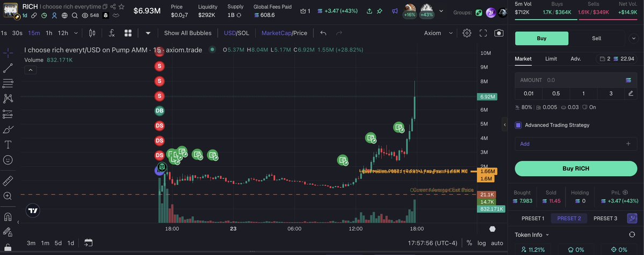Toggle Show All Bubbles on the chart

click(187, 33)
